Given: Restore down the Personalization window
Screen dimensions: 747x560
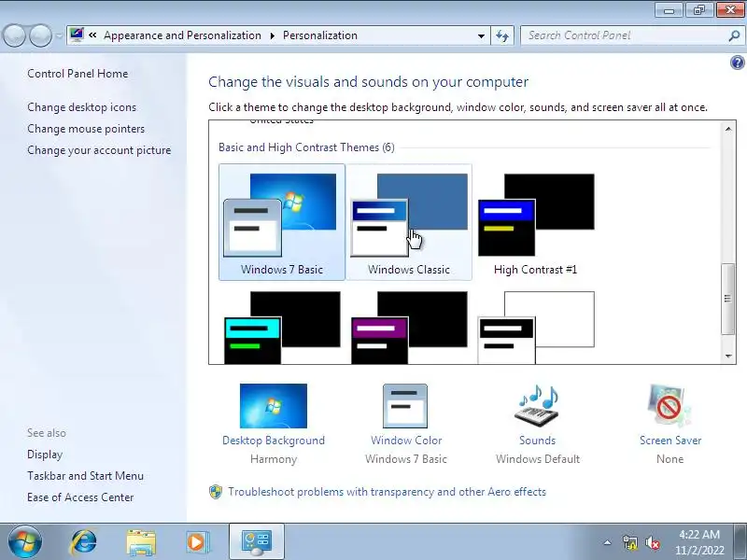Looking at the screenshot, I should pyautogui.click(x=699, y=9).
